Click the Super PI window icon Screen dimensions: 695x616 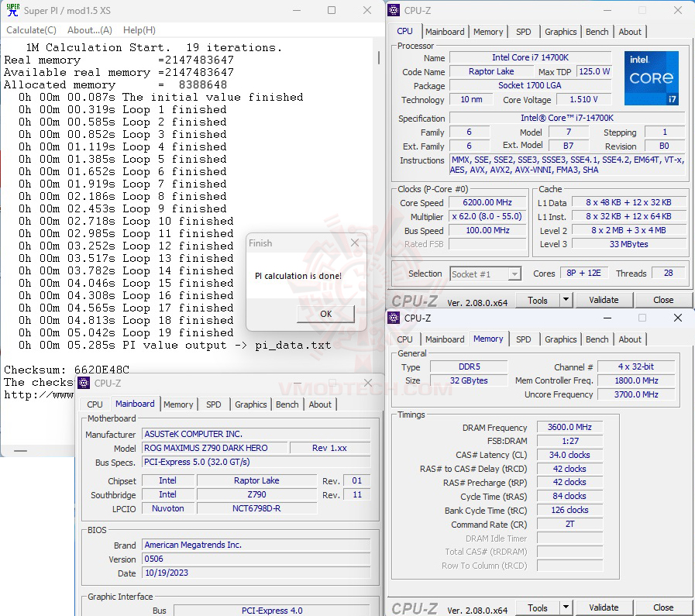click(12, 10)
